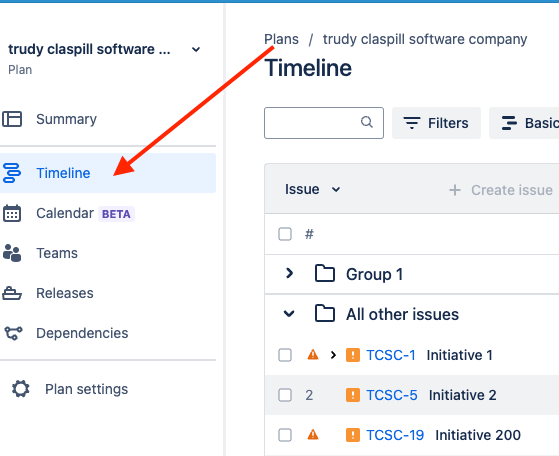Click the search magnifier icon
Viewport: 559px width, 456px height.
click(366, 122)
